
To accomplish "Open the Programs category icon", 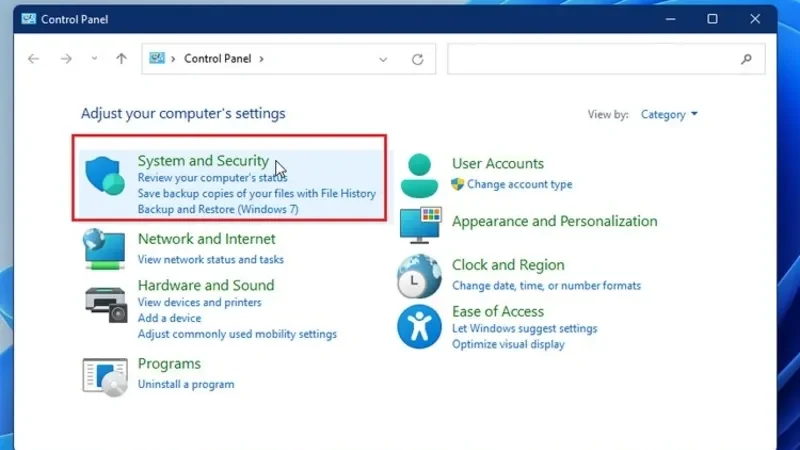I will pos(105,377).
